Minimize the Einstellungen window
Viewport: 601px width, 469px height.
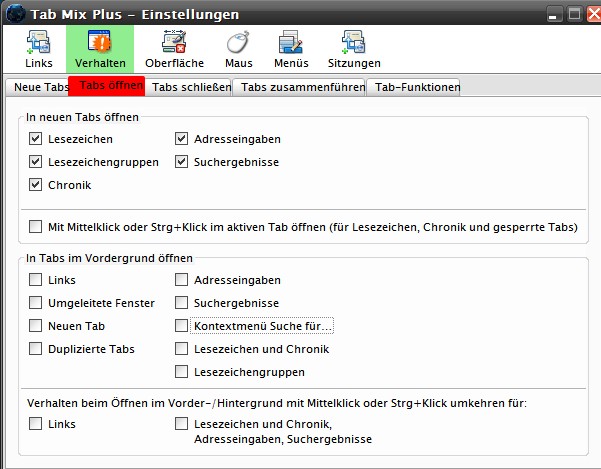553,14
